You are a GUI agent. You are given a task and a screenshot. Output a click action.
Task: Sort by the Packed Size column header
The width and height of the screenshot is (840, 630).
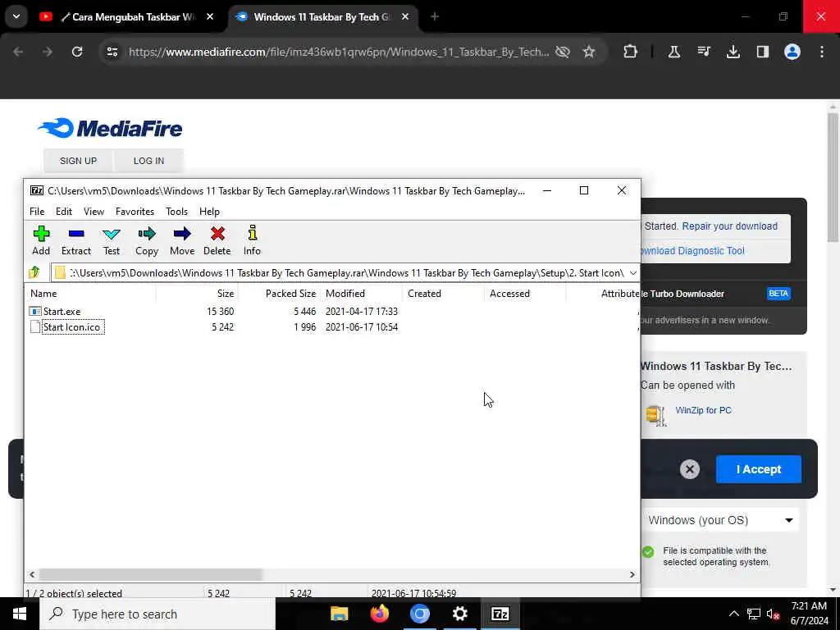(x=279, y=294)
